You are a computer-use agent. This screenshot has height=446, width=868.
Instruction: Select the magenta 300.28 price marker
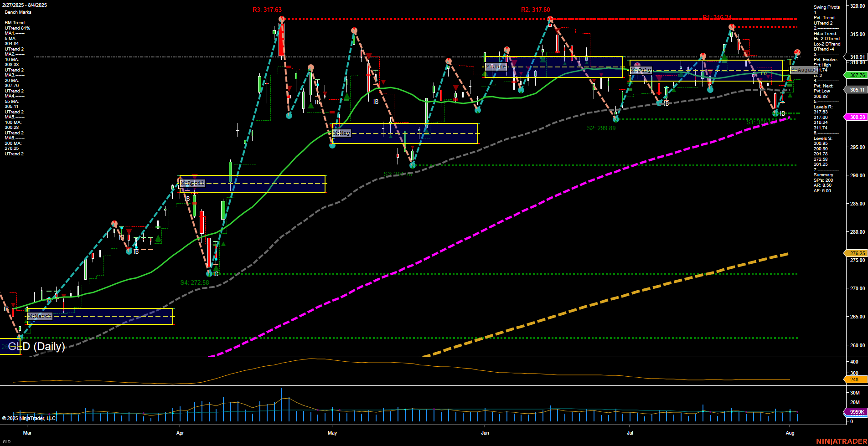tap(857, 117)
